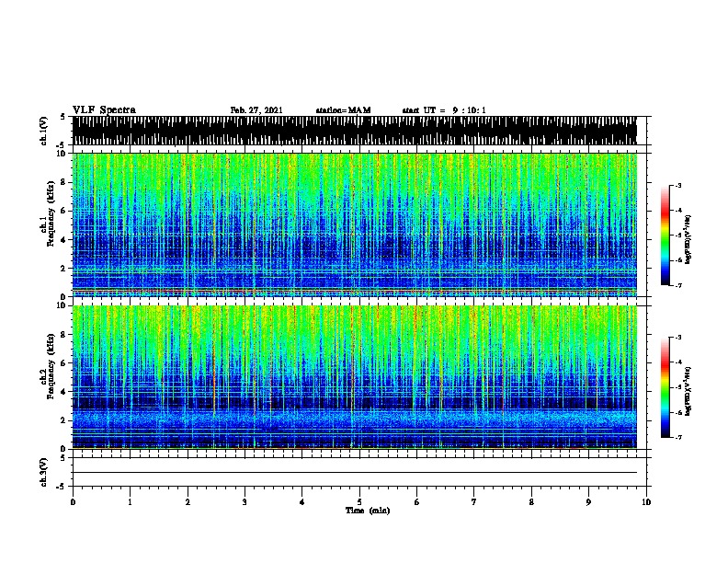The image size is (728, 563).
Task: Click the "ch.3(V)" vertical axis label
Action: (44, 472)
